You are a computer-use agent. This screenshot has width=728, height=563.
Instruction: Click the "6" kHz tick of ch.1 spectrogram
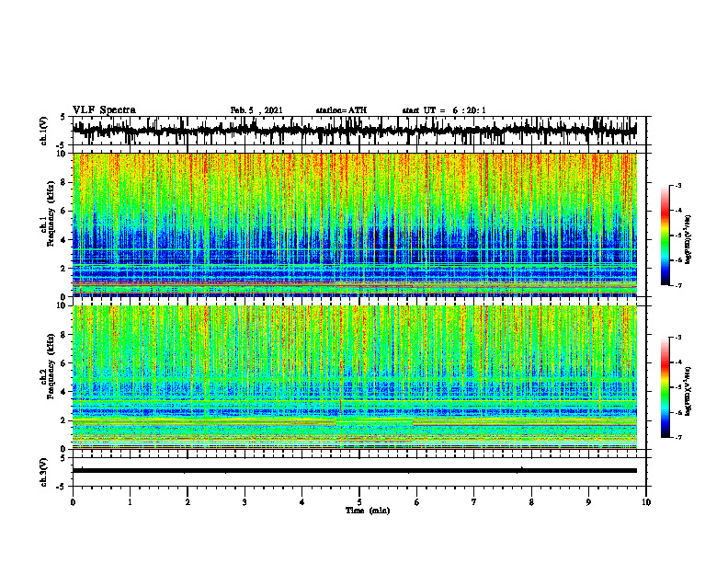pyautogui.click(x=65, y=211)
